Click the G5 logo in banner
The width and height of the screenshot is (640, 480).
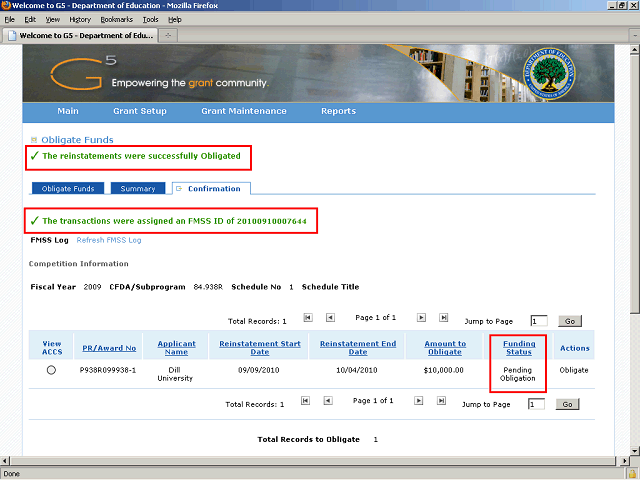click(83, 73)
